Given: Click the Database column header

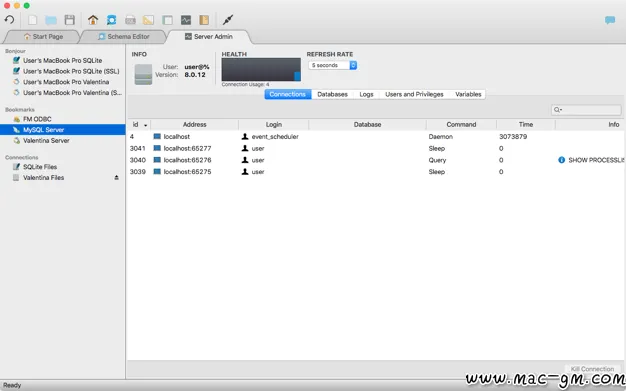Looking at the screenshot, I should pos(367,125).
